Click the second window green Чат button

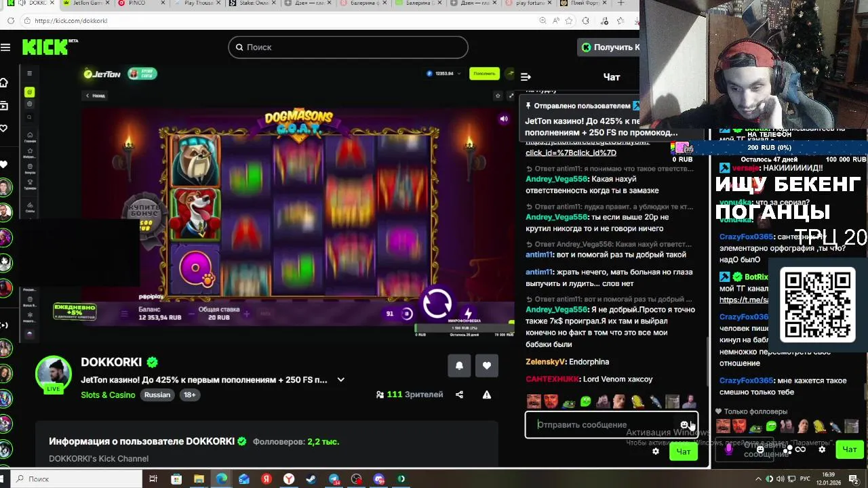[849, 449]
